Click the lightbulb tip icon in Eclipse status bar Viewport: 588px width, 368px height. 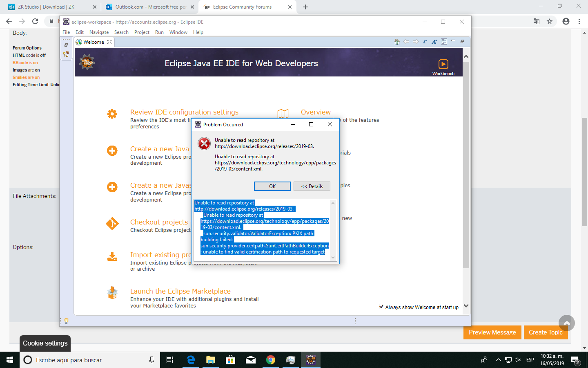[x=66, y=321]
